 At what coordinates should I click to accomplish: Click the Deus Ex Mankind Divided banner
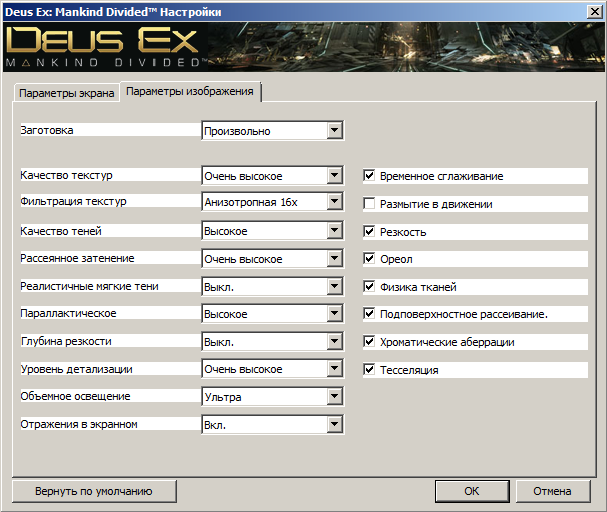tap(304, 47)
